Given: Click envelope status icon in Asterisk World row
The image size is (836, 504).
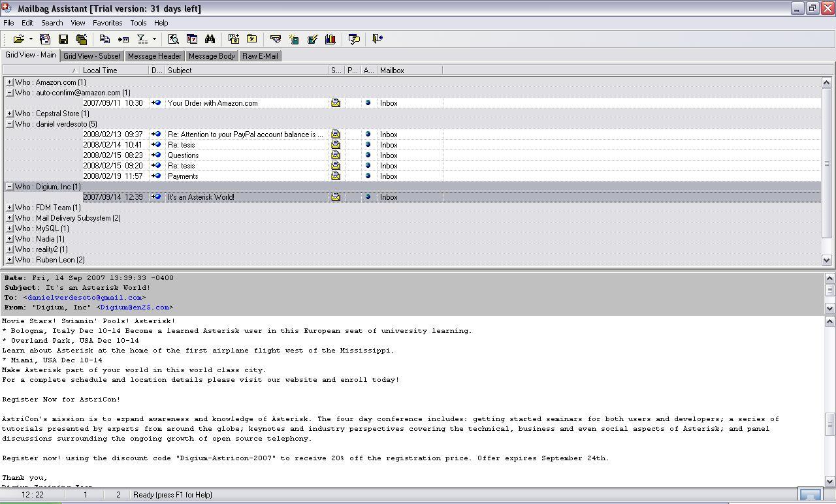Looking at the screenshot, I should click(336, 197).
